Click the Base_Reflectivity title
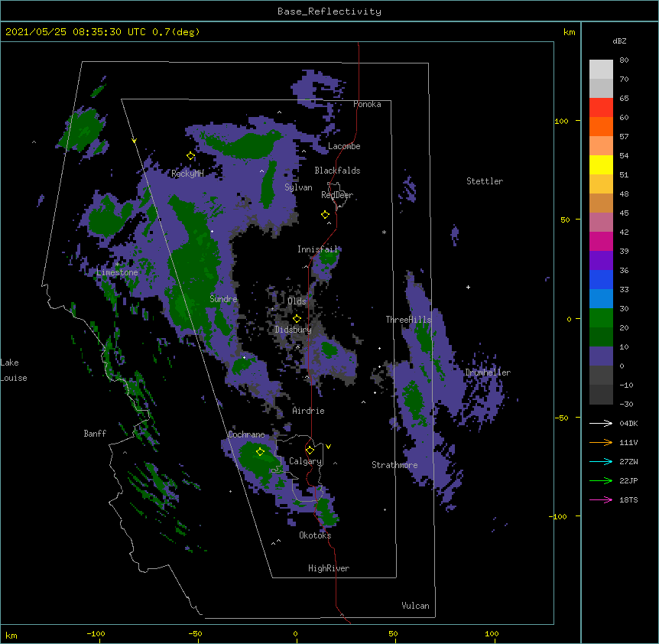 coord(329,11)
